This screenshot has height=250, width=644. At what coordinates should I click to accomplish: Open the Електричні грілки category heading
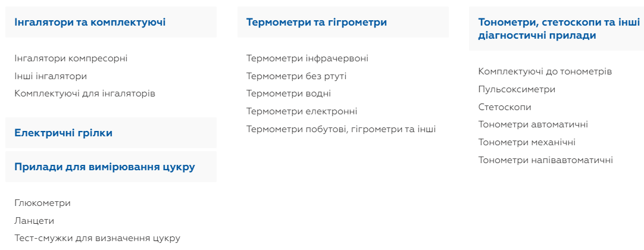pos(63,133)
